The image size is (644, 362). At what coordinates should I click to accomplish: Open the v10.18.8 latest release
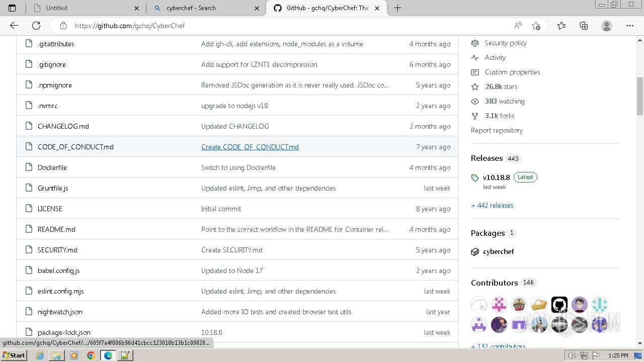[x=496, y=177]
